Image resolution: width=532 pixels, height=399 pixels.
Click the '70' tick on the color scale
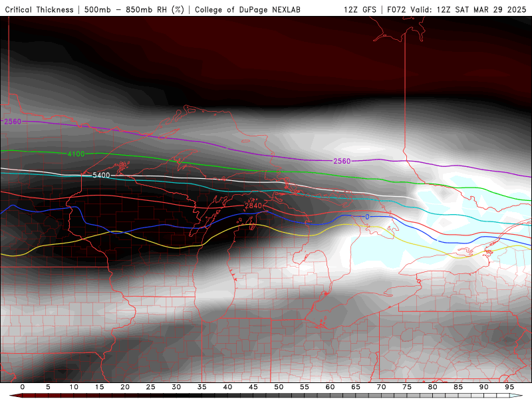[x=381, y=387]
